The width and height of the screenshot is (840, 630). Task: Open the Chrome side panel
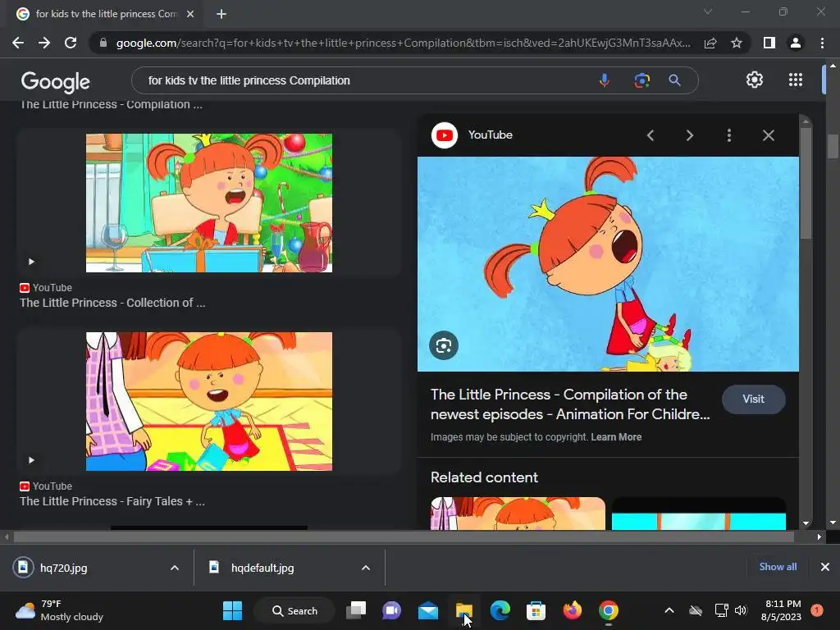pyautogui.click(x=769, y=43)
